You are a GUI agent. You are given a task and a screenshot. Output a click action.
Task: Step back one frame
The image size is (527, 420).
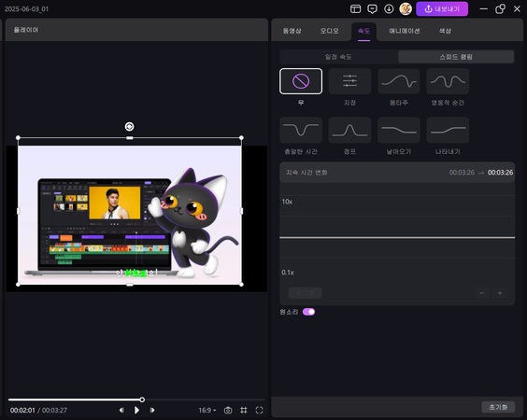click(121, 411)
